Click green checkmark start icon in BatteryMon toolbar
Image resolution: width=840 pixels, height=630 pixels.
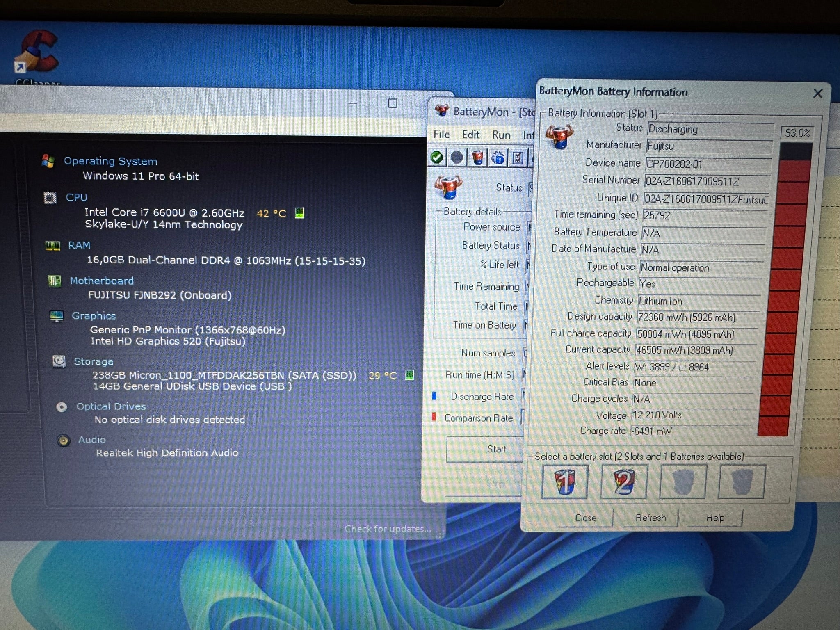437,157
